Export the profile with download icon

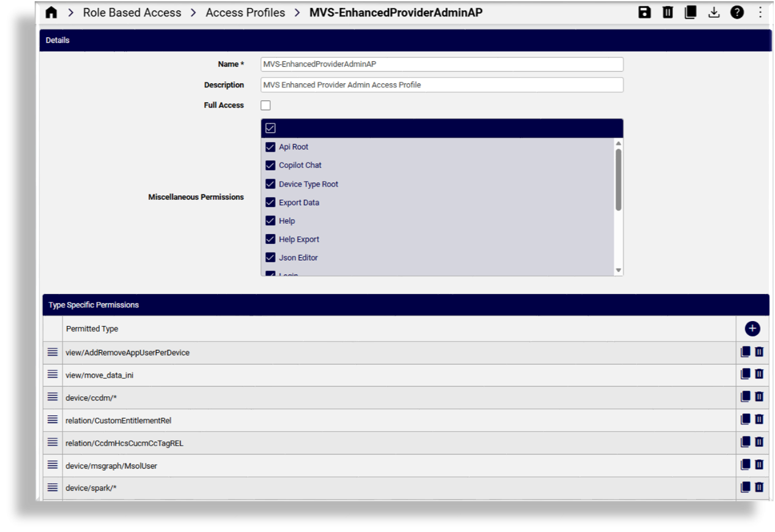click(714, 12)
